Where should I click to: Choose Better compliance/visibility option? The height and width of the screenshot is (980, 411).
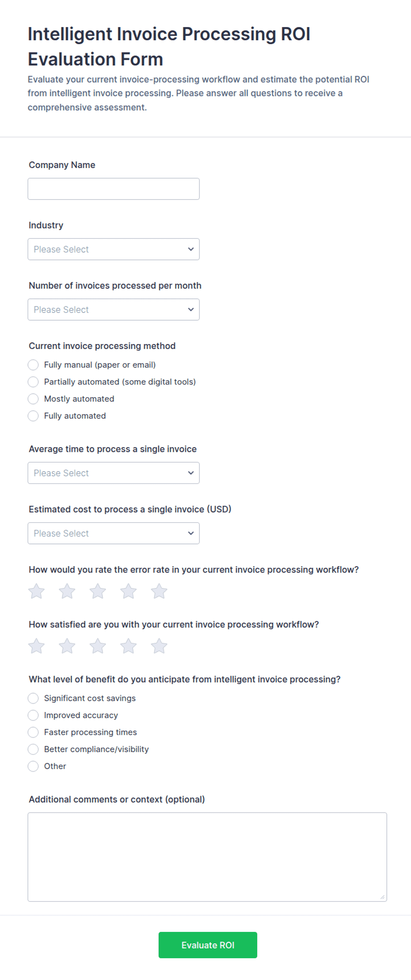(x=33, y=749)
